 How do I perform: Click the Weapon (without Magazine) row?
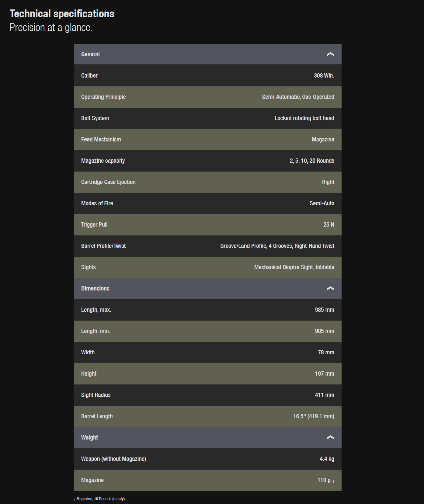[x=207, y=459]
